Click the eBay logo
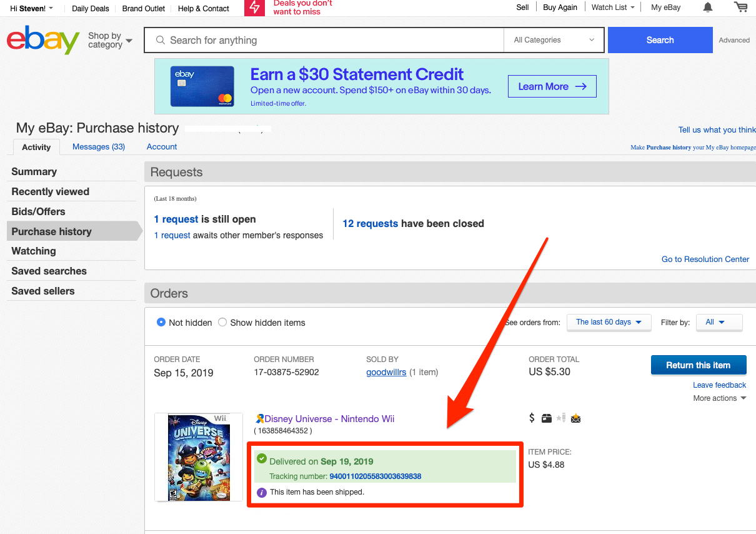This screenshot has height=534, width=756. [x=43, y=40]
